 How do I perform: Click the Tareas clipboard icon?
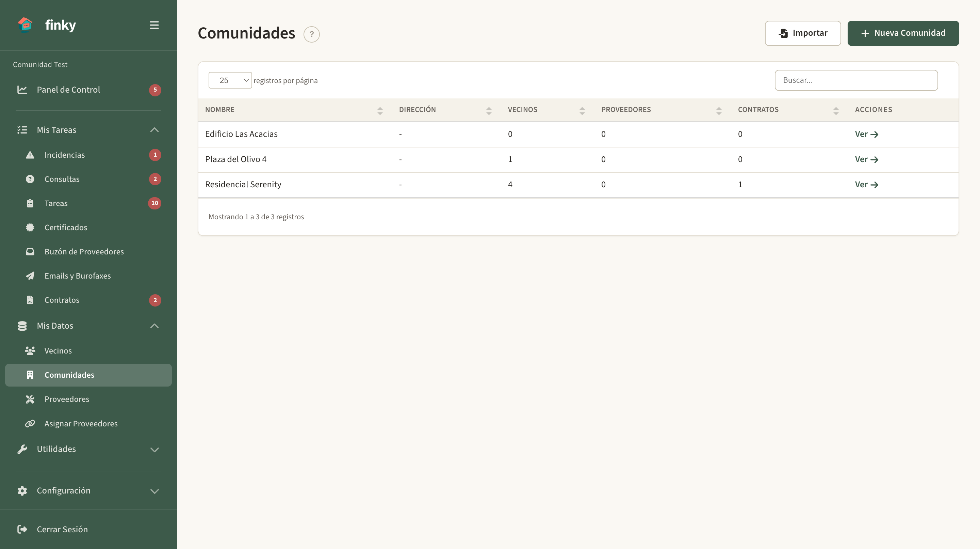click(30, 203)
